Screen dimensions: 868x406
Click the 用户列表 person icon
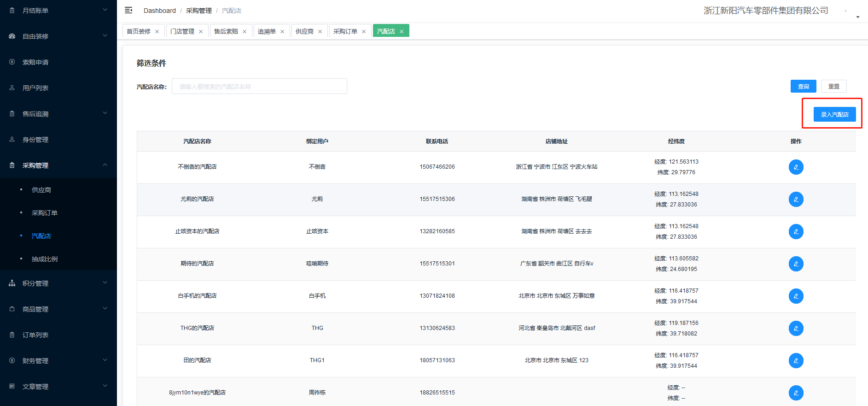(12, 88)
